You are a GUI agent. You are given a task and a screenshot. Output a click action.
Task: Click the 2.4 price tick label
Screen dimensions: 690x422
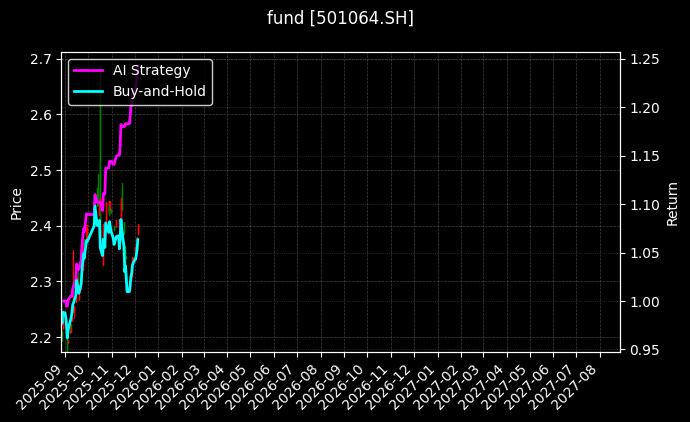coord(40,226)
